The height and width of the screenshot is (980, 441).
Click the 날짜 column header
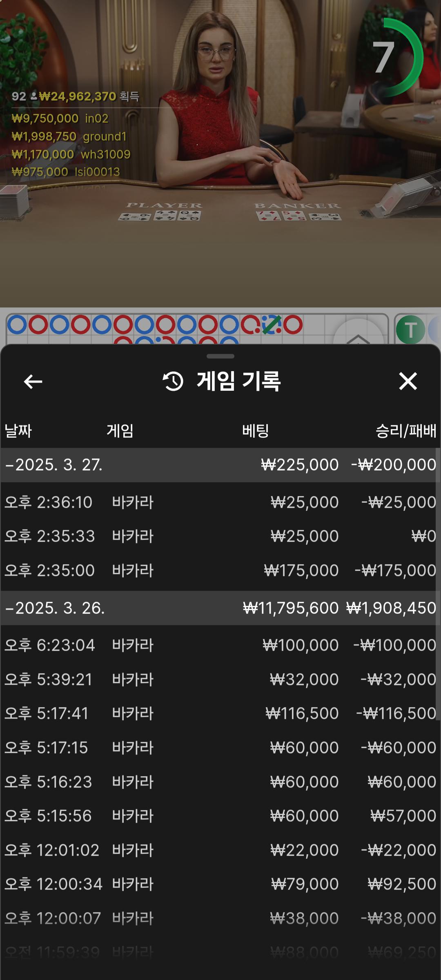tap(18, 431)
